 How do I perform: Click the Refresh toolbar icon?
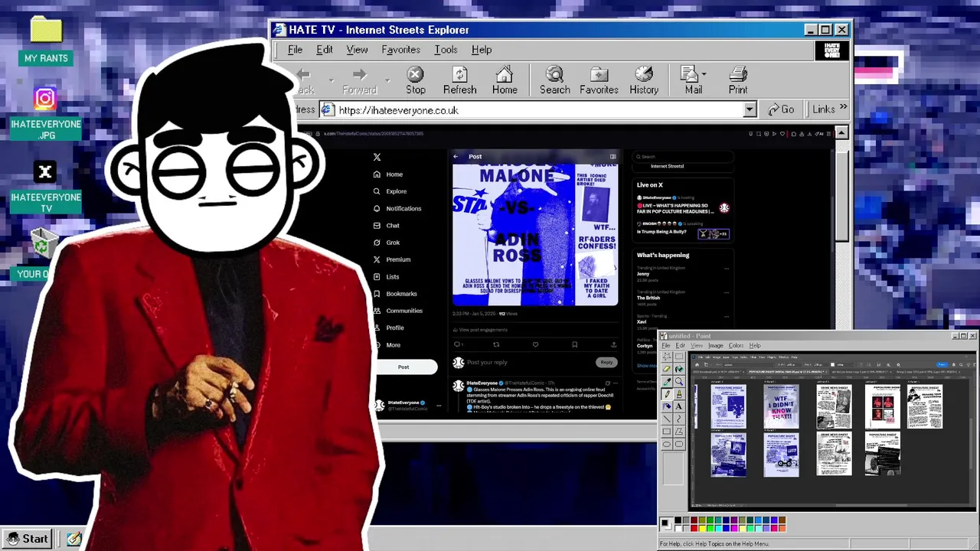coord(459,80)
